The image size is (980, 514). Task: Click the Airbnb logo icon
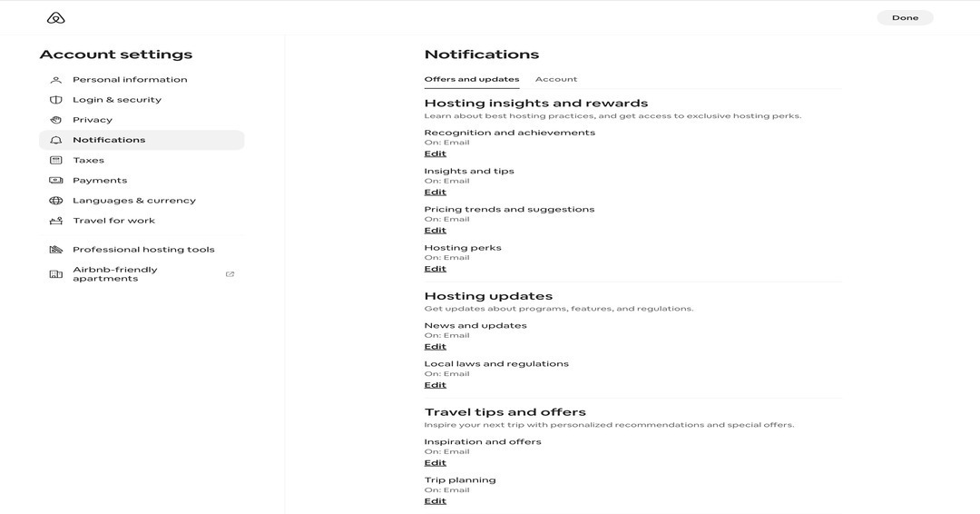pos(55,18)
